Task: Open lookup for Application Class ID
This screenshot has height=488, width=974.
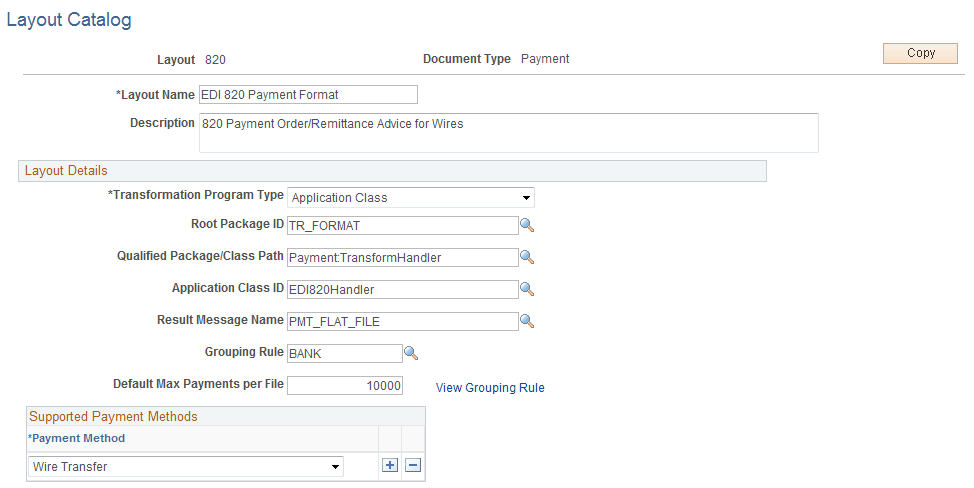Action: 527,290
